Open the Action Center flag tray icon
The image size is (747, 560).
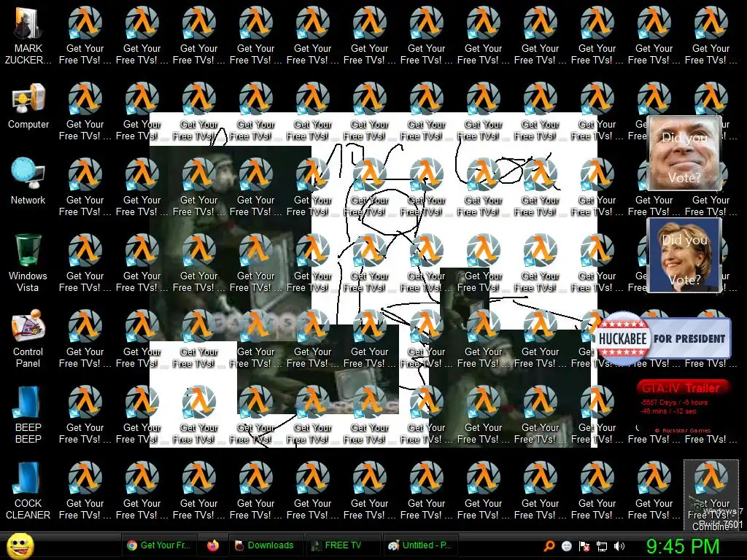click(x=584, y=545)
